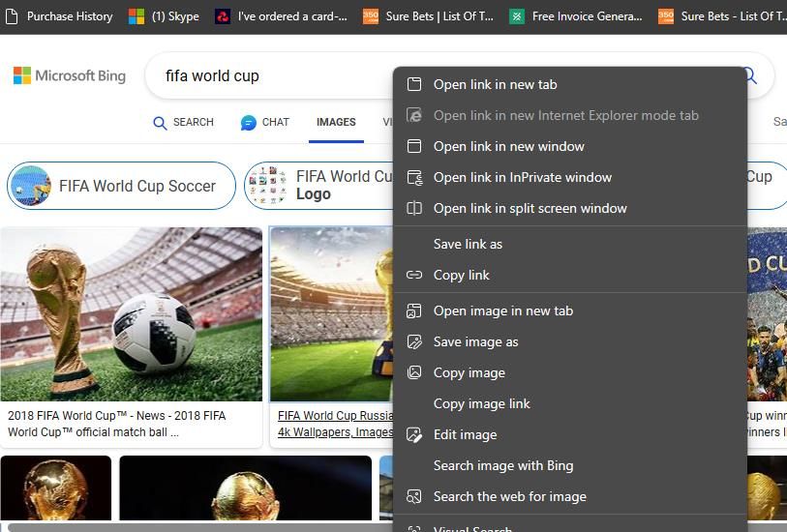Select Save link as menu entry
This screenshot has height=532, width=787.
coord(570,244)
